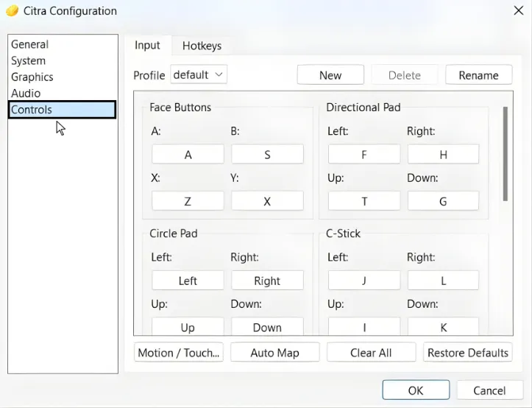Click the Auto Map button
Viewport: 532px width, 408px height.
[274, 353]
